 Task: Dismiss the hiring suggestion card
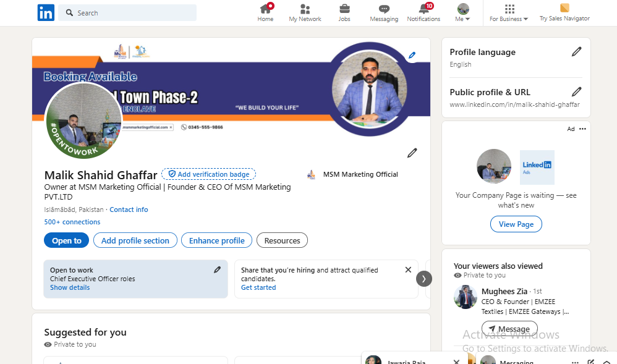click(x=408, y=270)
